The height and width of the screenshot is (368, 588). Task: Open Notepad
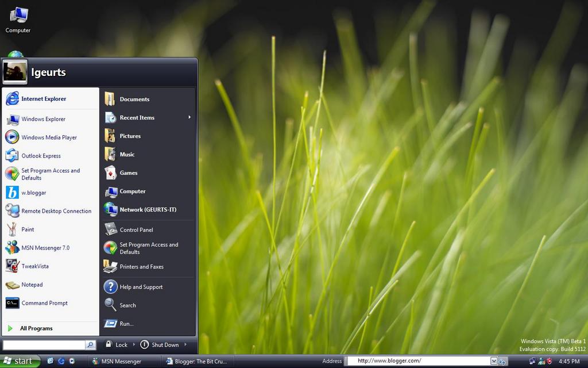pos(51,285)
